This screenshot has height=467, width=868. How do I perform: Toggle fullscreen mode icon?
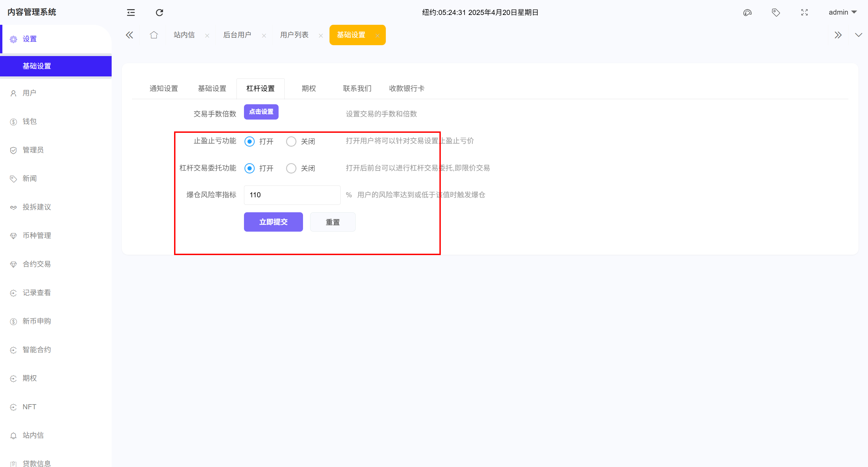[804, 13]
